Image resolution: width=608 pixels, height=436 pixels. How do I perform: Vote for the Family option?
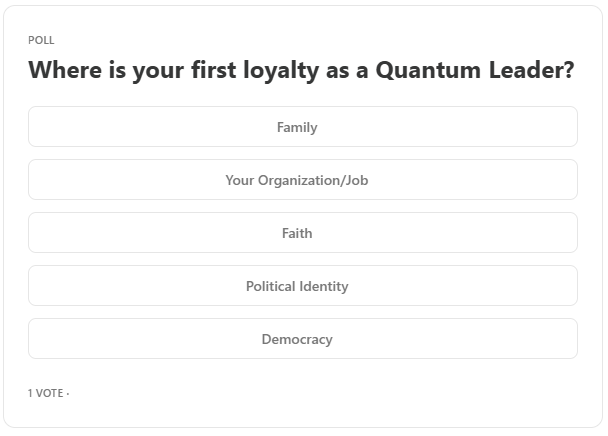(x=302, y=127)
